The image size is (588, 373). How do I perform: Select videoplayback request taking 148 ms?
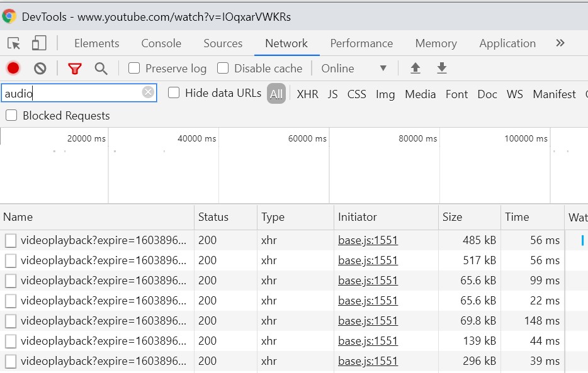[x=103, y=321]
